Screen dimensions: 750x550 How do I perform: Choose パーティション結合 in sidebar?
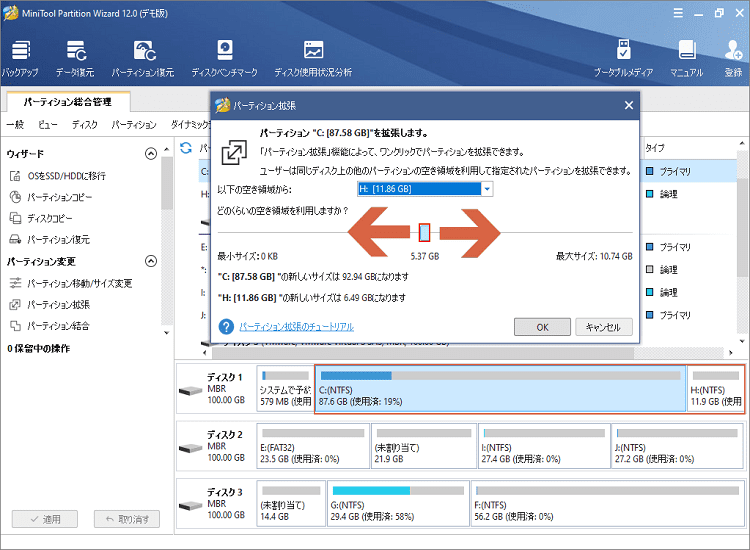click(x=49, y=326)
